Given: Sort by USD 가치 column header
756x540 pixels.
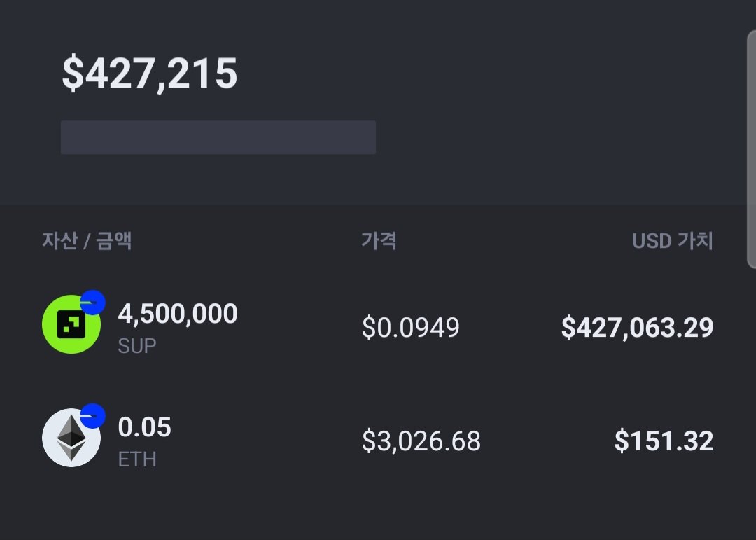Looking at the screenshot, I should tap(673, 240).
